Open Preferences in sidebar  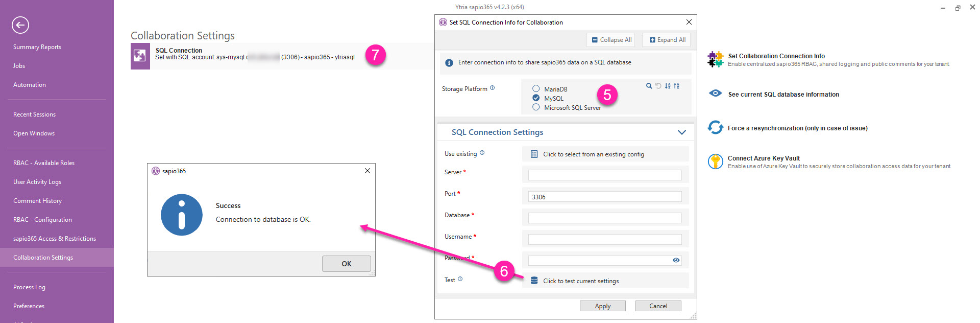29,306
